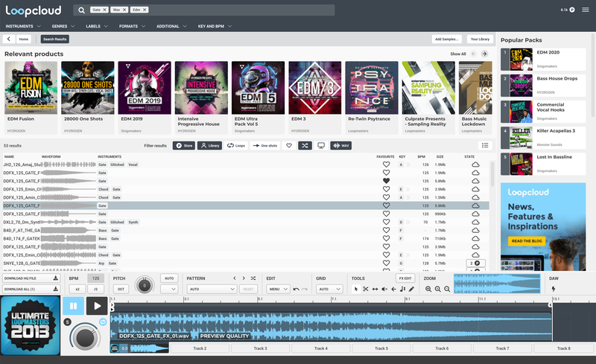Click the Your Library button
The height and width of the screenshot is (364, 596).
(x=480, y=39)
